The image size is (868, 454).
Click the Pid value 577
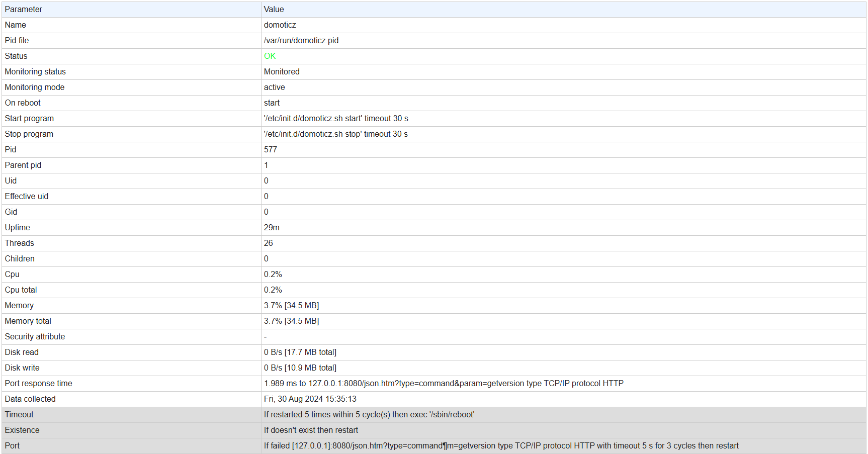271,150
